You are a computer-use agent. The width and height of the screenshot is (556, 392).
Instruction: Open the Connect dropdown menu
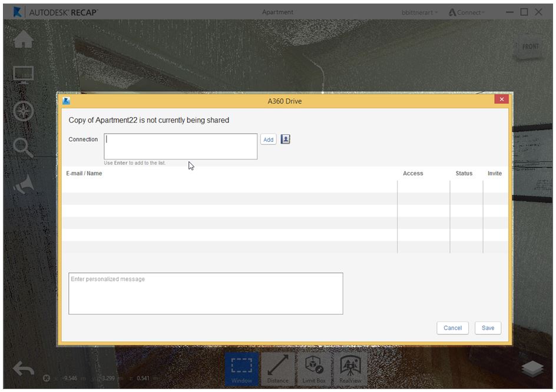coord(466,12)
